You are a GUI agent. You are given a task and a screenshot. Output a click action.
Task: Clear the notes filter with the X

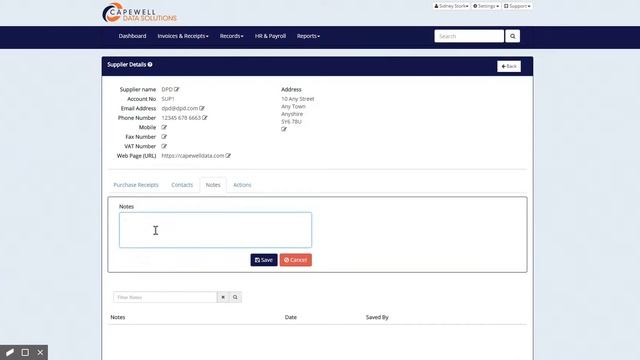coord(223,297)
